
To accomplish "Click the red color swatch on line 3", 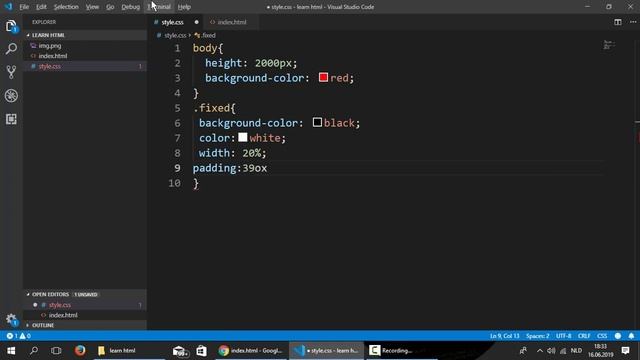I will (323, 78).
